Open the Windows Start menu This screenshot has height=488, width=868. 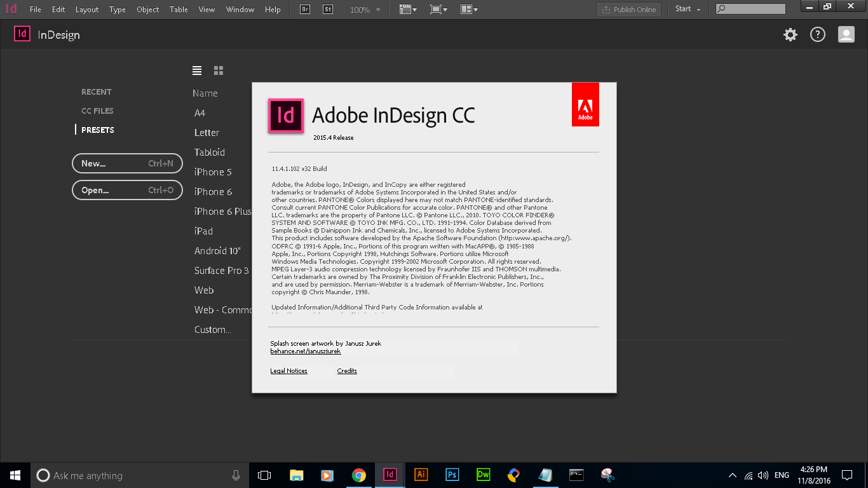(15, 475)
